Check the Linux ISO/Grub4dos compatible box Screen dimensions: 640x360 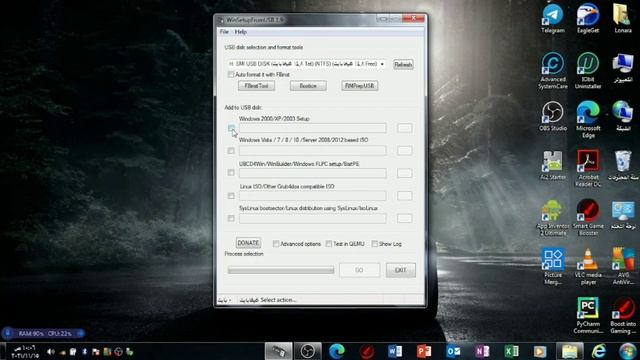pyautogui.click(x=231, y=196)
